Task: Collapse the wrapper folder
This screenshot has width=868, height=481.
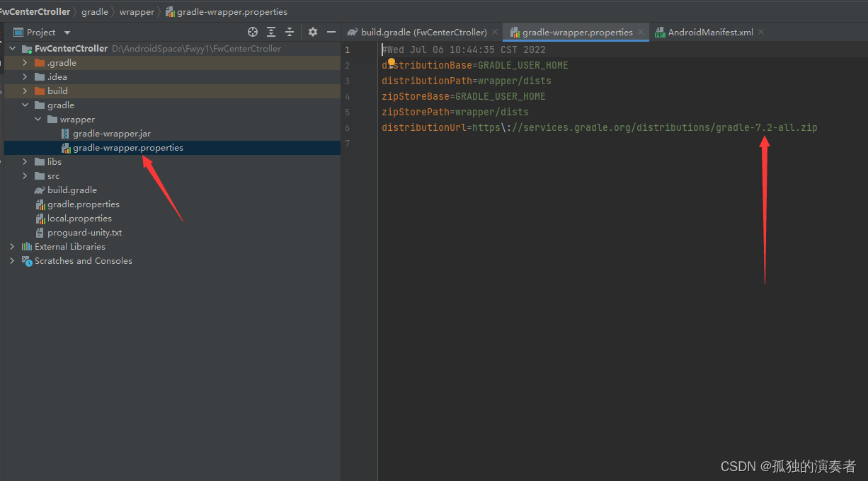Action: pyautogui.click(x=38, y=120)
